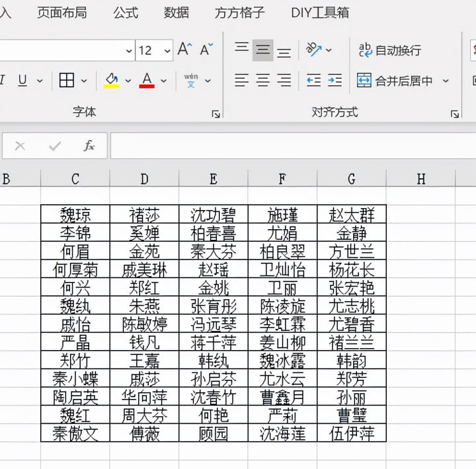Select cell containing 施瑾

[x=282, y=214]
